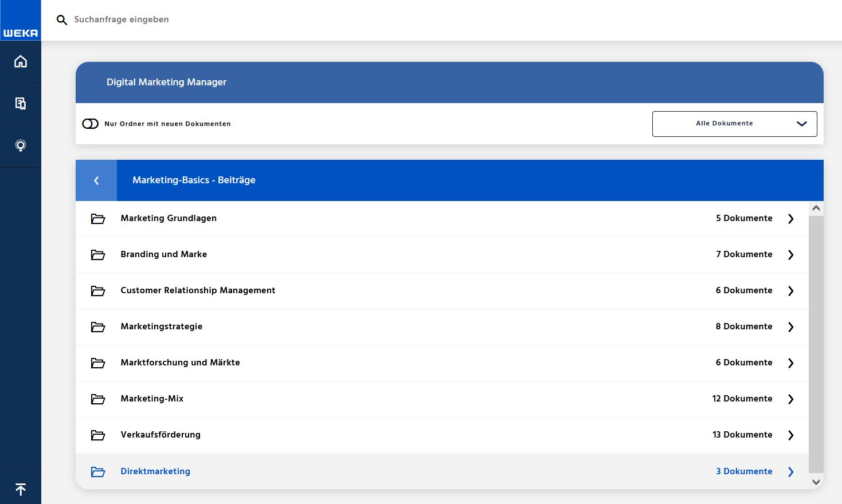Toggle Nur Ordner mit neuen Dokumenten
The height and width of the screenshot is (504, 842).
click(91, 124)
